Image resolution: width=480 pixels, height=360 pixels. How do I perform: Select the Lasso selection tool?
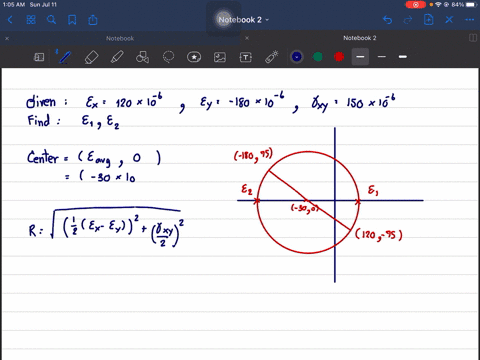(x=168, y=57)
